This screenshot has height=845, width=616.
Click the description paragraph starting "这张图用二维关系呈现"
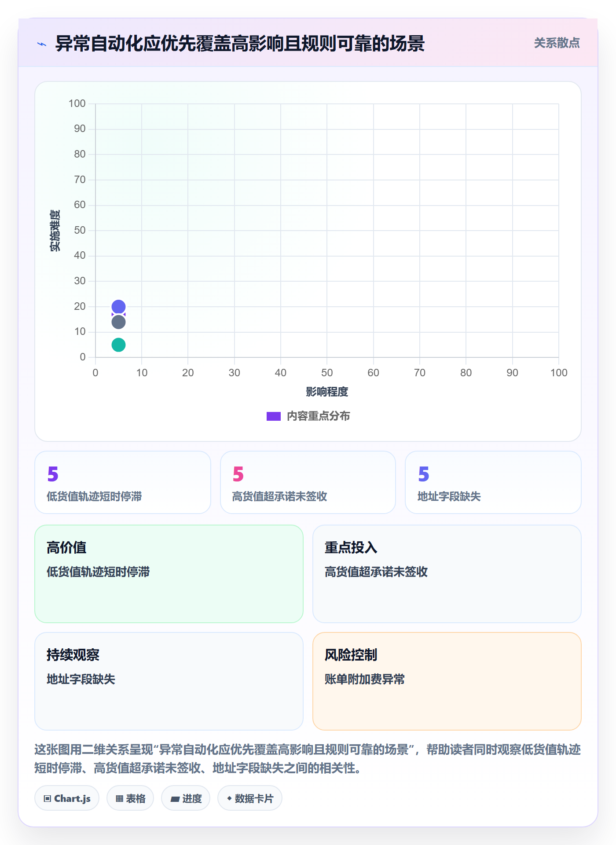pyautogui.click(x=308, y=759)
